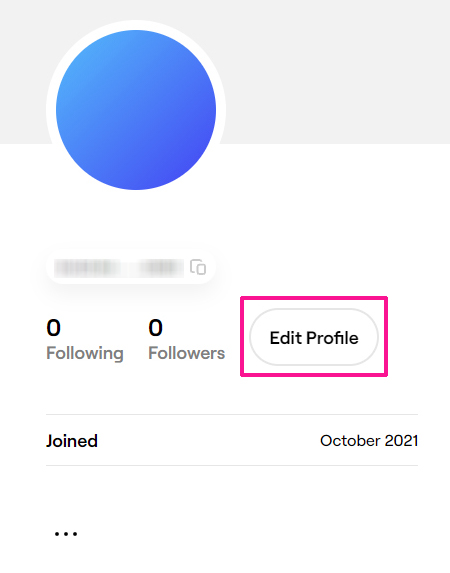Select the zero count above Followers
This screenshot has height=573, width=450.
155,328
